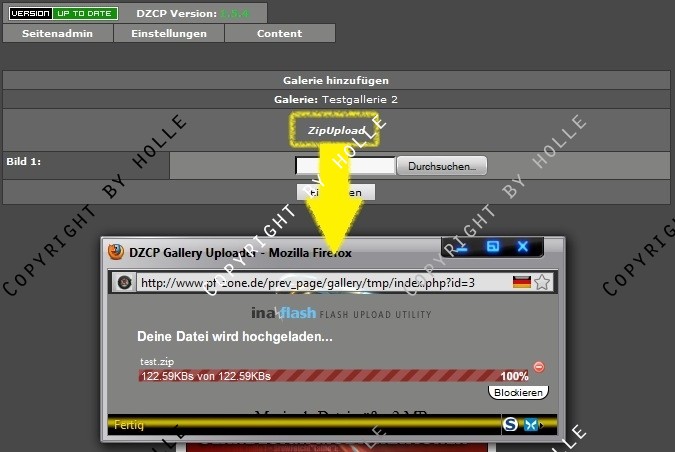Open the Content tab
This screenshot has height=452, width=675.
click(x=279, y=33)
